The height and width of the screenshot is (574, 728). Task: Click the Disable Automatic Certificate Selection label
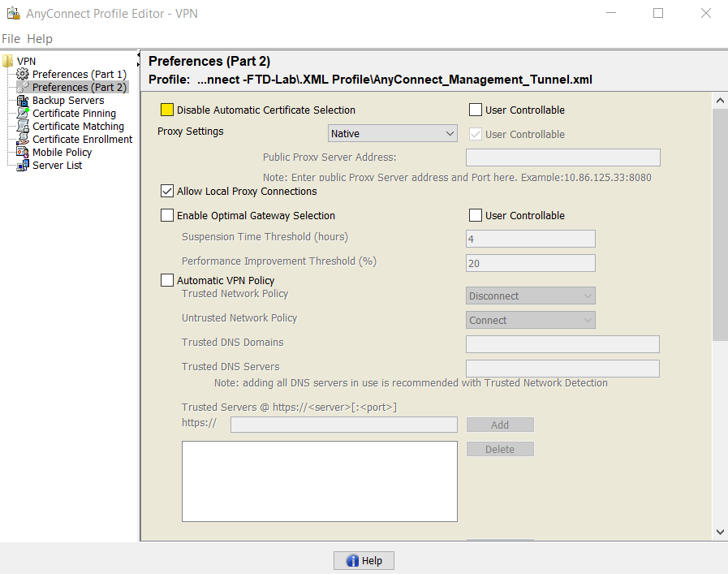[266, 110]
